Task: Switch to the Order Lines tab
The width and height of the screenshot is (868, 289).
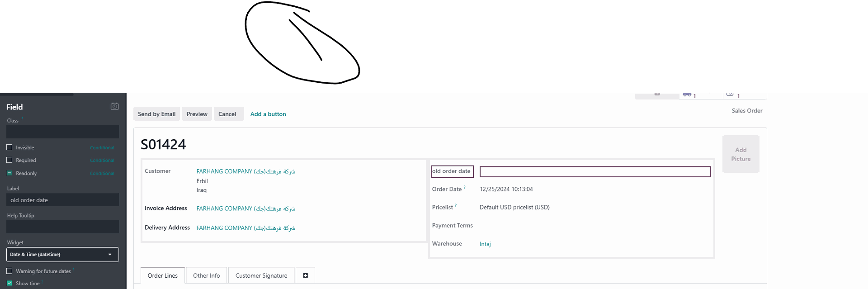Action: [x=163, y=275]
